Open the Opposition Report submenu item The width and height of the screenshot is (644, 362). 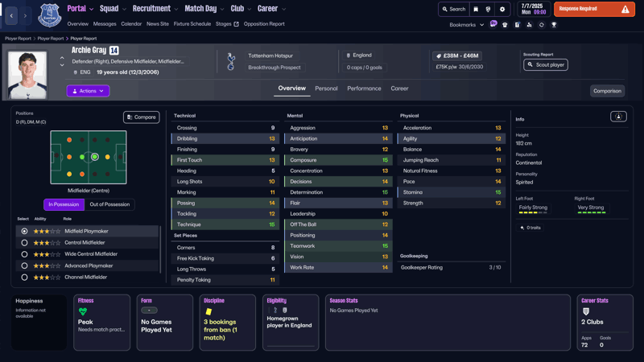click(x=264, y=24)
